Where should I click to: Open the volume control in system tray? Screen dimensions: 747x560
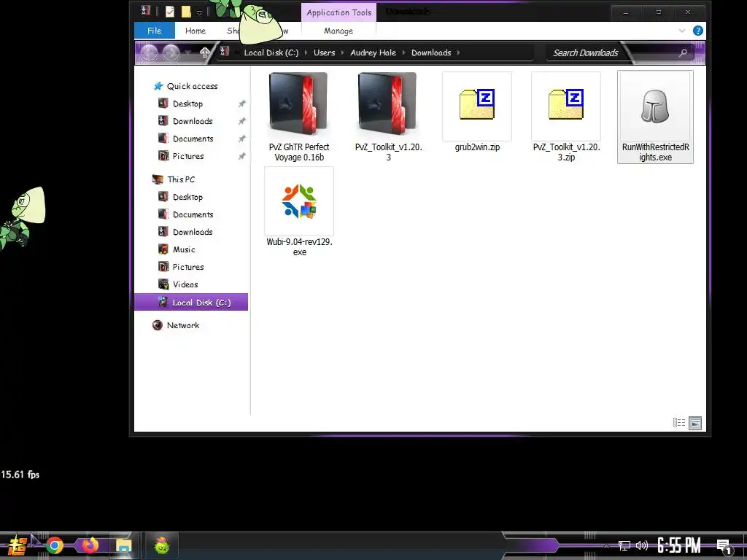click(x=642, y=545)
